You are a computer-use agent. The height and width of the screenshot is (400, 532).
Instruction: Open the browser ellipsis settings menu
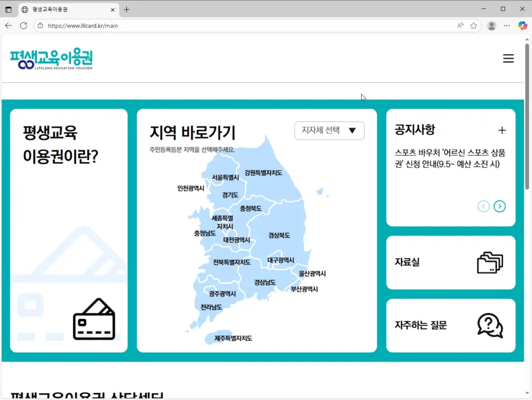[x=507, y=25]
